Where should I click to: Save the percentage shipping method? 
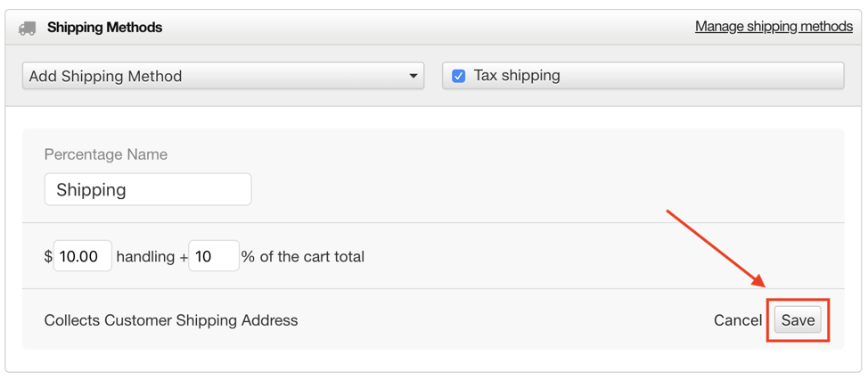pyautogui.click(x=798, y=320)
